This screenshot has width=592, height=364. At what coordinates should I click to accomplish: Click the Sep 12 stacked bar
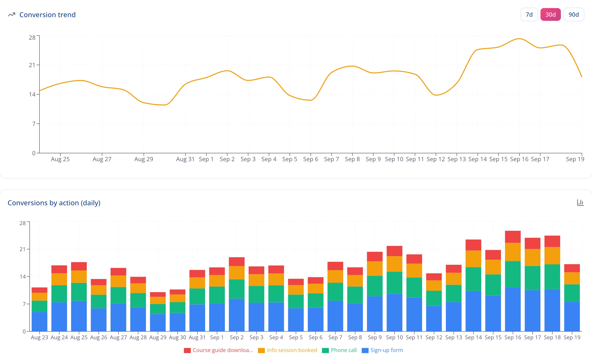coord(434,302)
